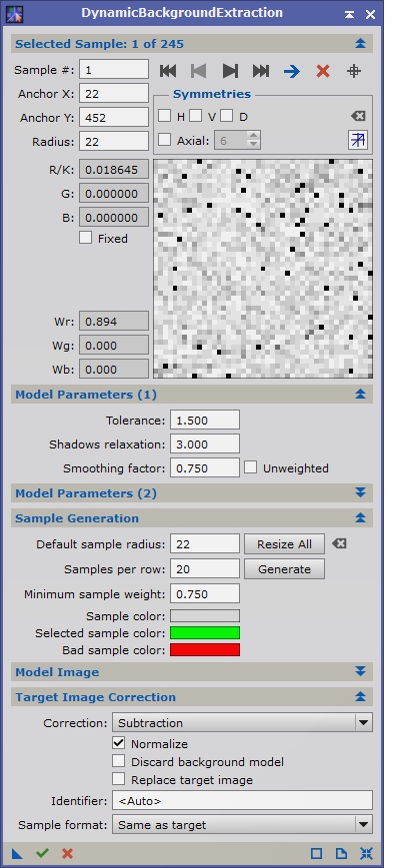Screen dimensions: 410x868
Task: Go to the first sample
Action: (168, 71)
